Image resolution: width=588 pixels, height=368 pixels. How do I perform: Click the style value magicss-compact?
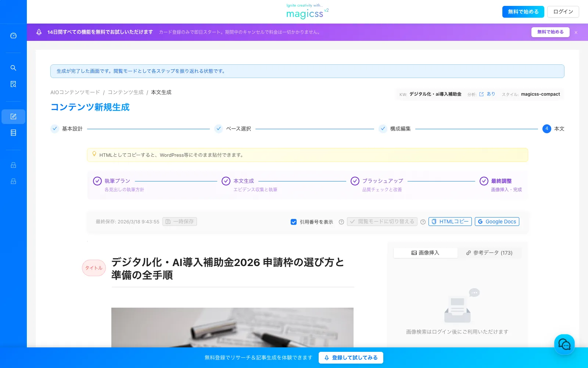point(541,94)
